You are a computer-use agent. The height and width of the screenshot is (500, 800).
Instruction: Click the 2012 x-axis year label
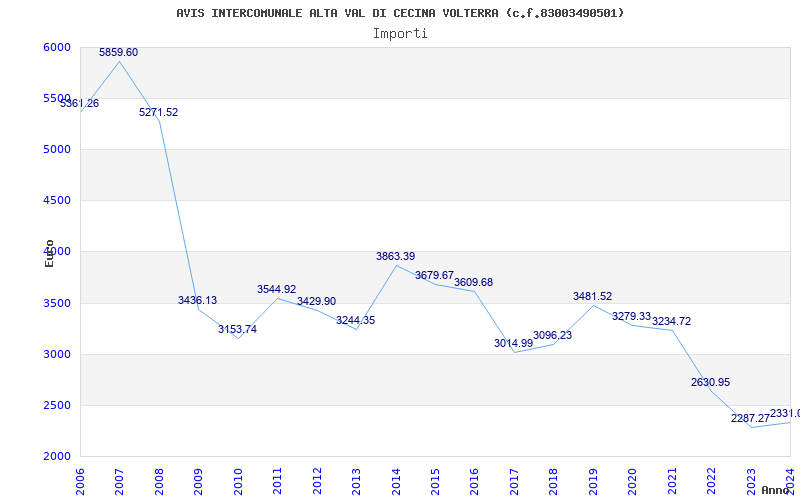[317, 481]
